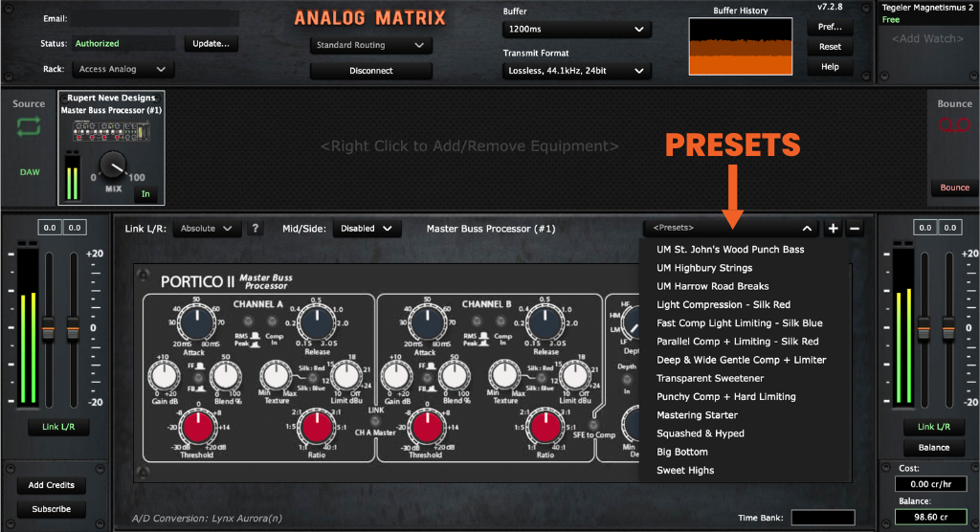Toggle the SFE to Comp switch
The height and width of the screenshot is (532, 980).
[x=593, y=425]
